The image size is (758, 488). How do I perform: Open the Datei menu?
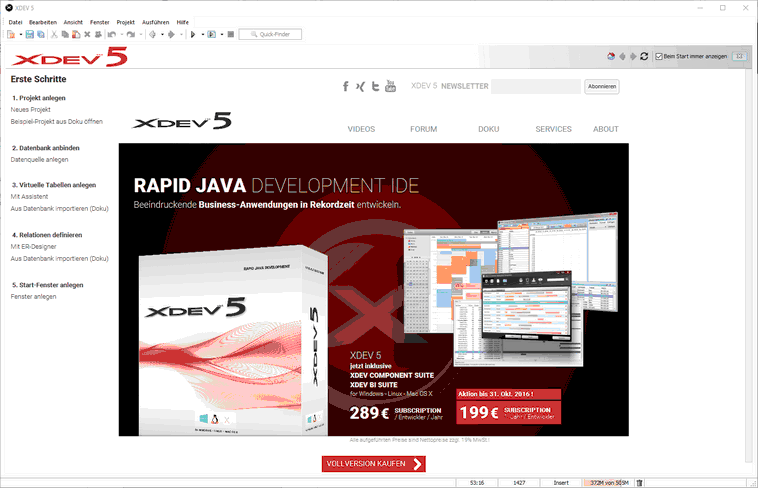coord(15,22)
